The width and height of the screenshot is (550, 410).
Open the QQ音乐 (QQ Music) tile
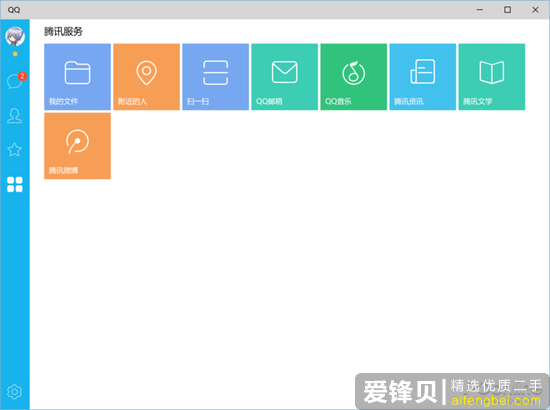[x=354, y=77]
